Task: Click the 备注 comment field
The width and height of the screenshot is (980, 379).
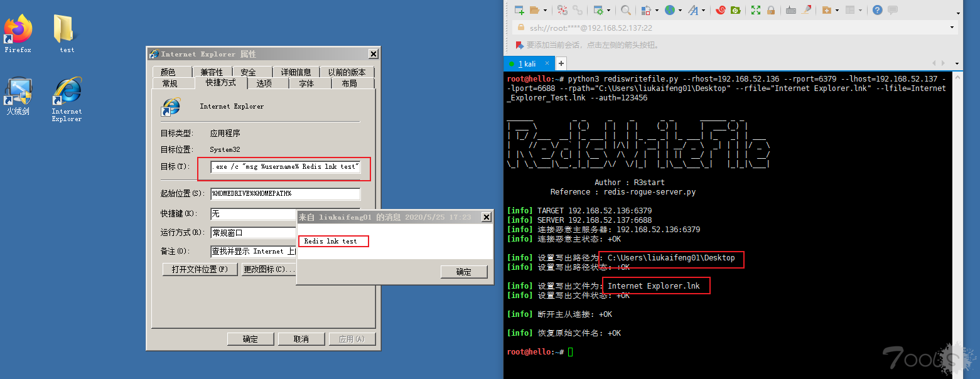Action: 253,251
